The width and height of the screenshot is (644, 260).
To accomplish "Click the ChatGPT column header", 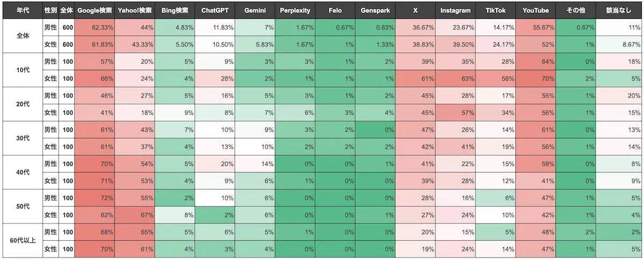I will [215, 10].
